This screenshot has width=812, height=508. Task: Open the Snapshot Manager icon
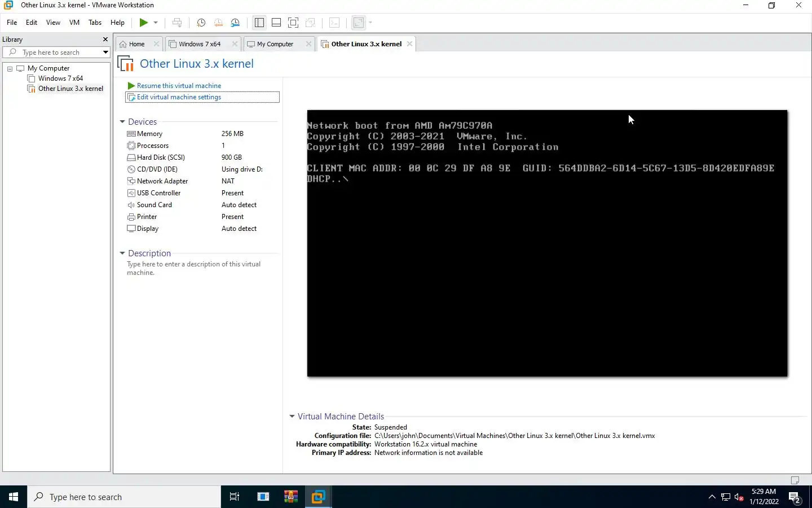236,23
